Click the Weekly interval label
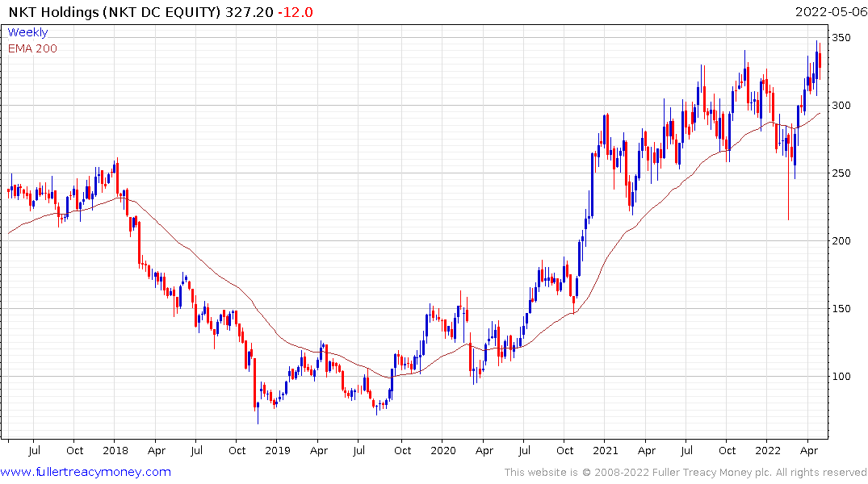The height and width of the screenshot is (484, 868). pyautogui.click(x=27, y=32)
